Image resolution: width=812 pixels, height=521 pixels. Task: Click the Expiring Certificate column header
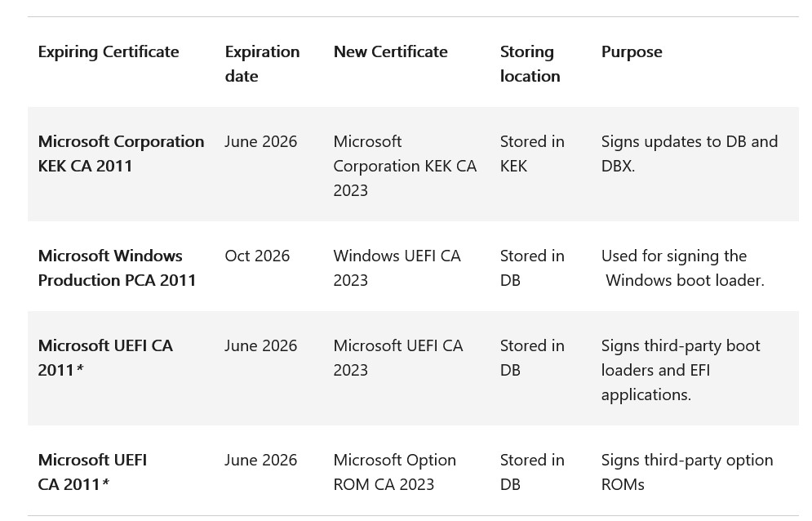click(109, 52)
